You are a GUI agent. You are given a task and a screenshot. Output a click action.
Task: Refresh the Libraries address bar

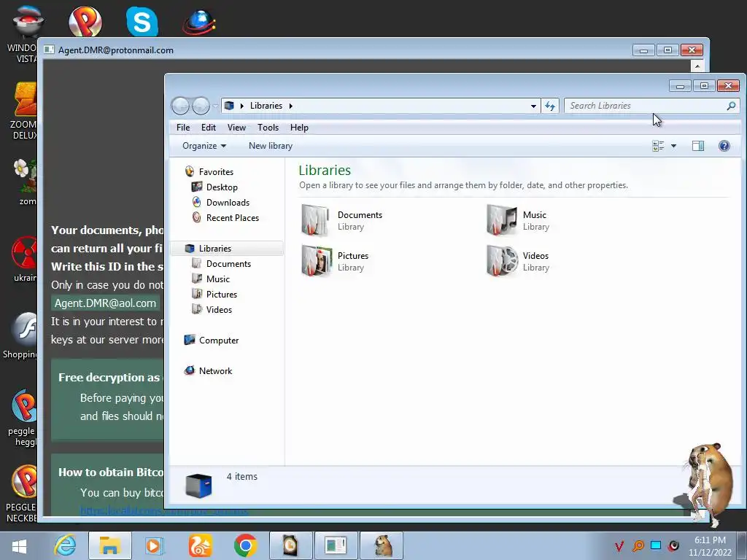(550, 106)
